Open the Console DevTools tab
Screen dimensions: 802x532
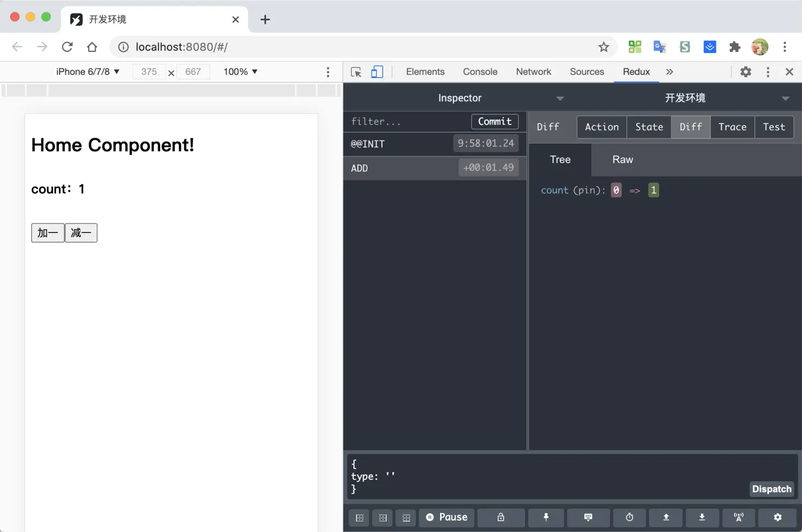tap(480, 72)
